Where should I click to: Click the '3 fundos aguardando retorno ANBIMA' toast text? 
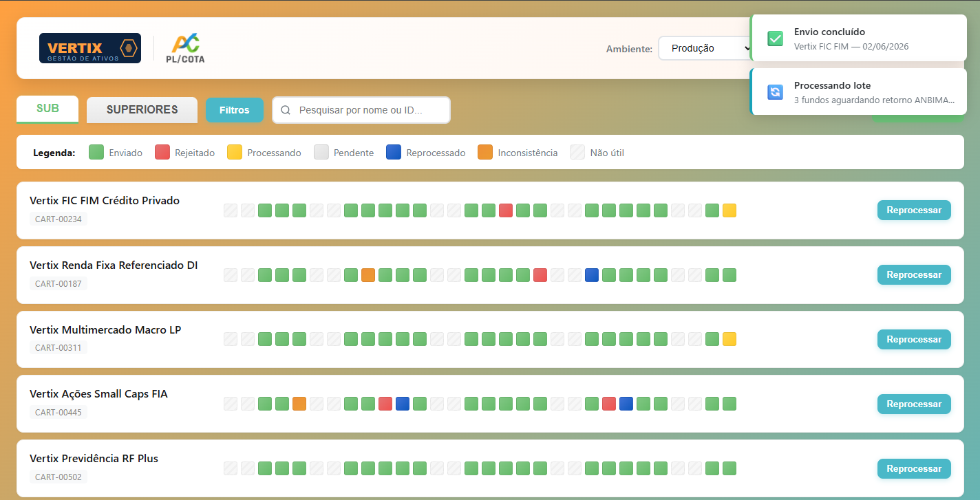coord(875,100)
